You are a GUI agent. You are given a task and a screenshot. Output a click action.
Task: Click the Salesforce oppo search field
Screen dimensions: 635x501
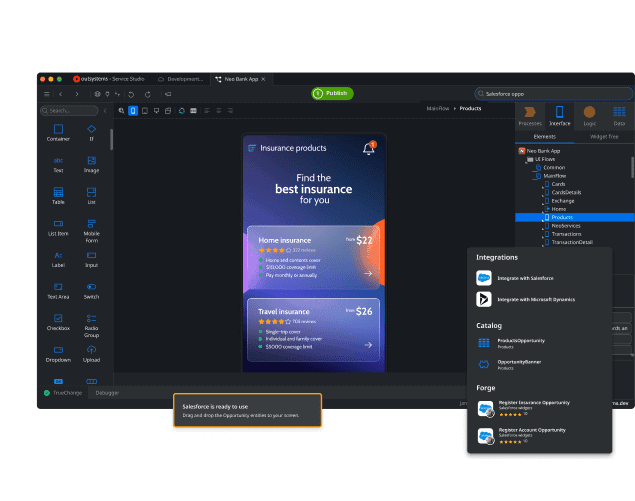(553, 94)
